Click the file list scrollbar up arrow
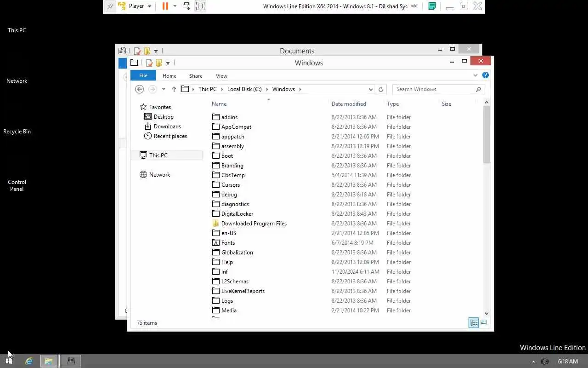Screen dimensions: 588x368 point(487,102)
